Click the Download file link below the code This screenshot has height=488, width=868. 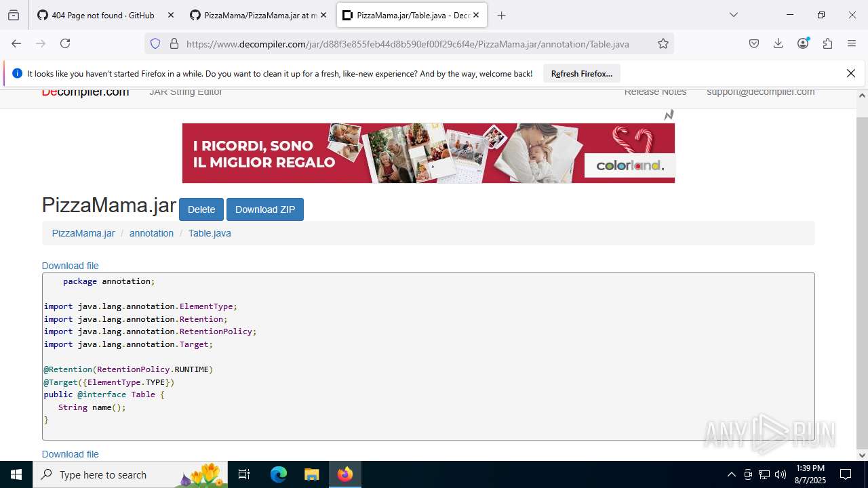71,454
